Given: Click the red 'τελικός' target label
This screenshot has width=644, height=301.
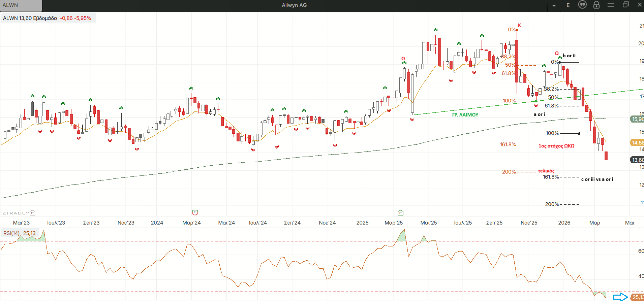Looking at the screenshot, I should click(x=546, y=171).
